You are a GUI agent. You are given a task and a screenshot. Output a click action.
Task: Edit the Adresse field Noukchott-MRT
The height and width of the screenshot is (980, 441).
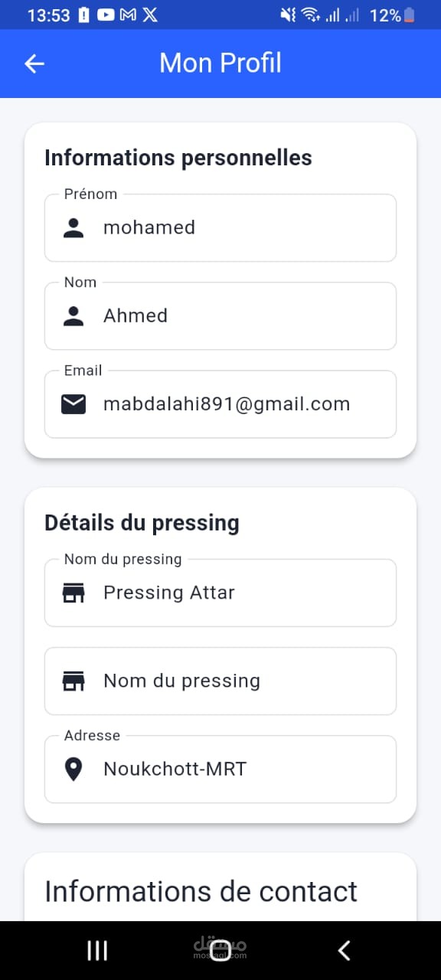[x=220, y=769]
